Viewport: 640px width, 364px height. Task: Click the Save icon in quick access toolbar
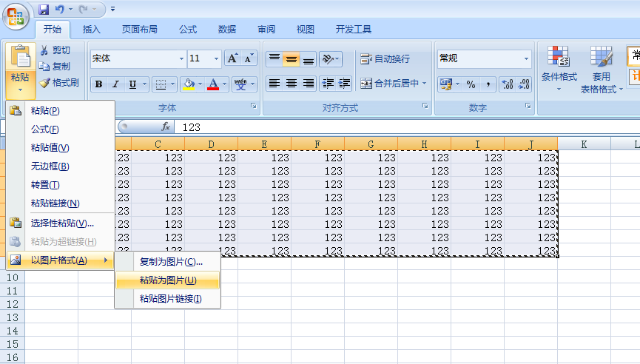44,9
